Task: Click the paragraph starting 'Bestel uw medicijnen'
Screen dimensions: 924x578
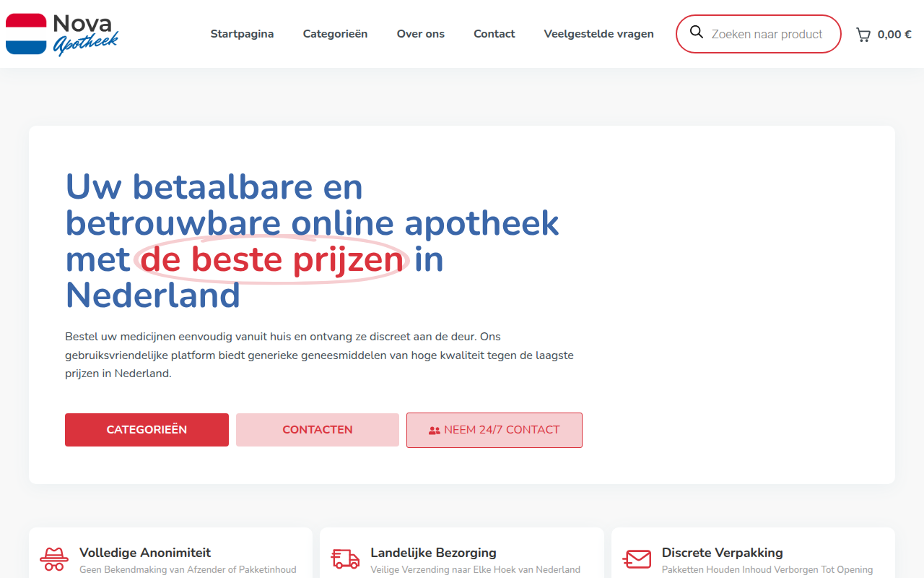Action: click(319, 355)
